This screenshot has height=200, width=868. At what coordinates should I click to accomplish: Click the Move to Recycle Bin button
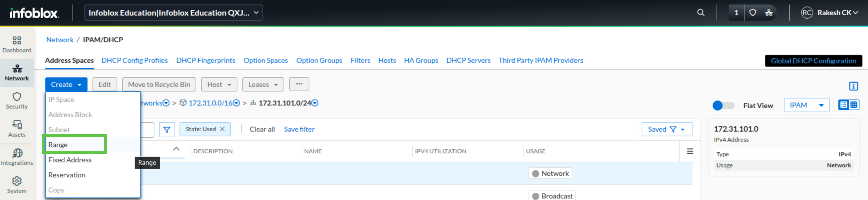click(x=159, y=84)
